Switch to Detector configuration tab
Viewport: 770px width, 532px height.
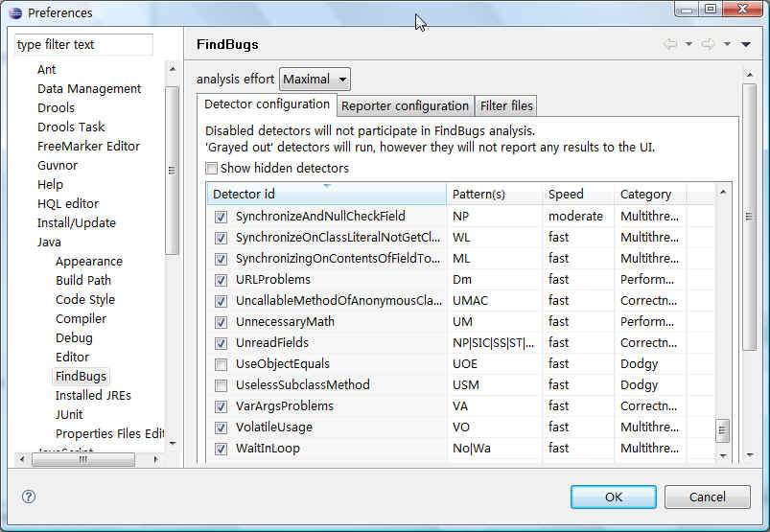[x=268, y=104]
